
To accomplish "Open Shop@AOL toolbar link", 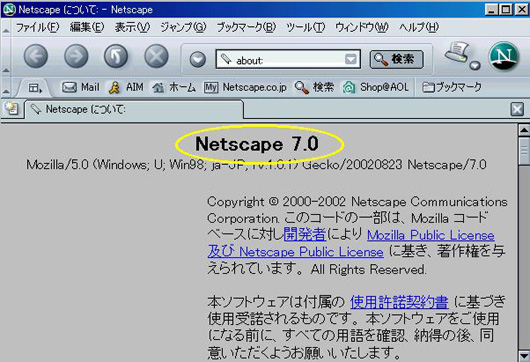I will 376,88.
